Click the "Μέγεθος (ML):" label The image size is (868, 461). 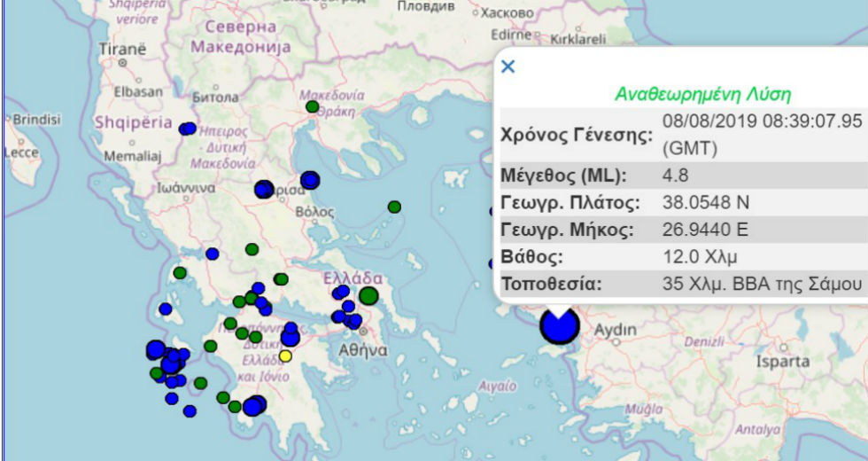coord(563,176)
